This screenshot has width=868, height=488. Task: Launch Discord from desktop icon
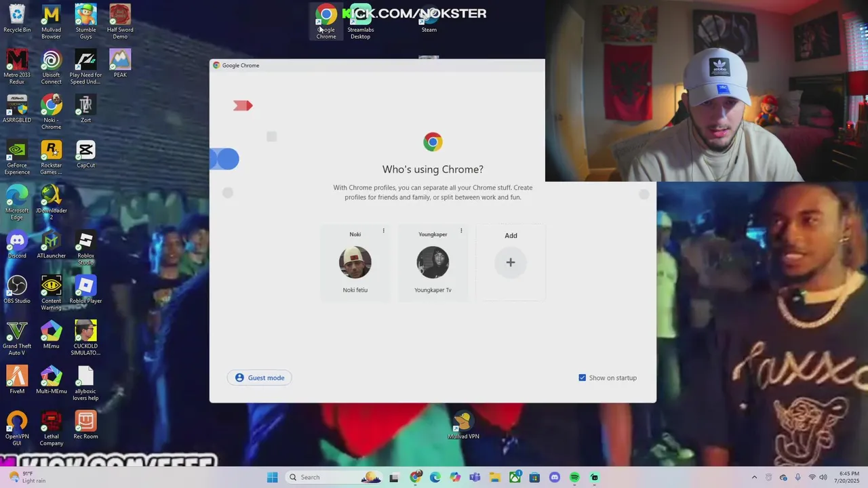click(x=17, y=245)
